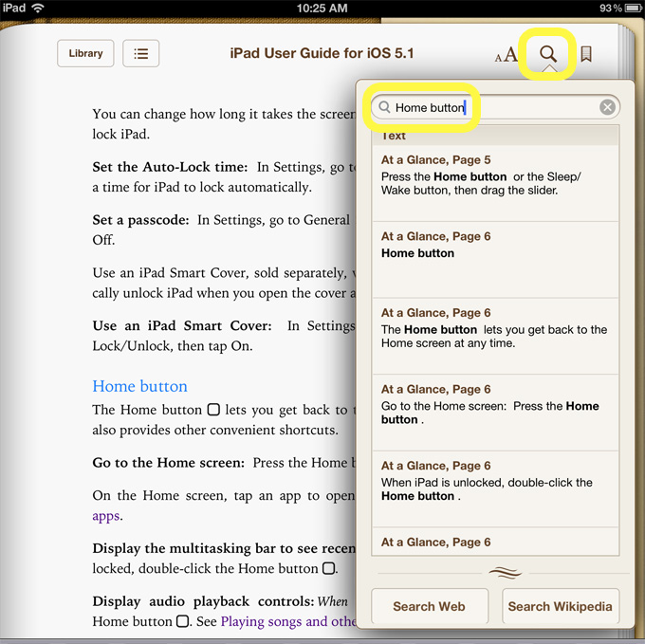Open the font size AA settings

coord(507,55)
